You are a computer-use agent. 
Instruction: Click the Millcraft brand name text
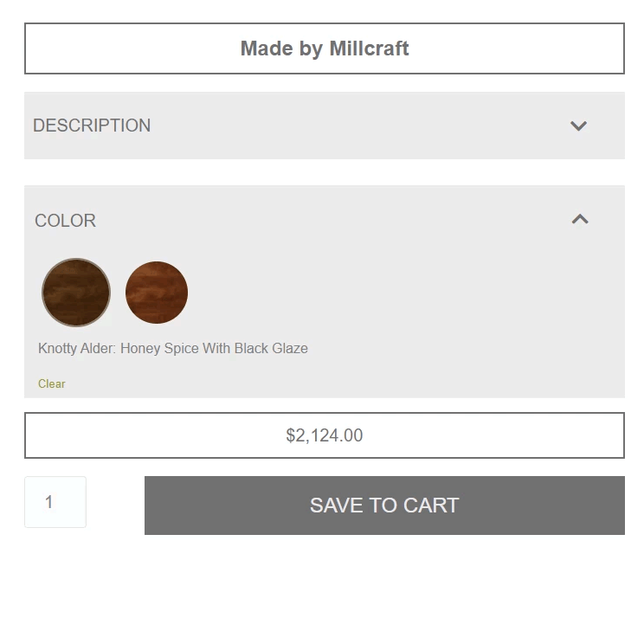(369, 48)
